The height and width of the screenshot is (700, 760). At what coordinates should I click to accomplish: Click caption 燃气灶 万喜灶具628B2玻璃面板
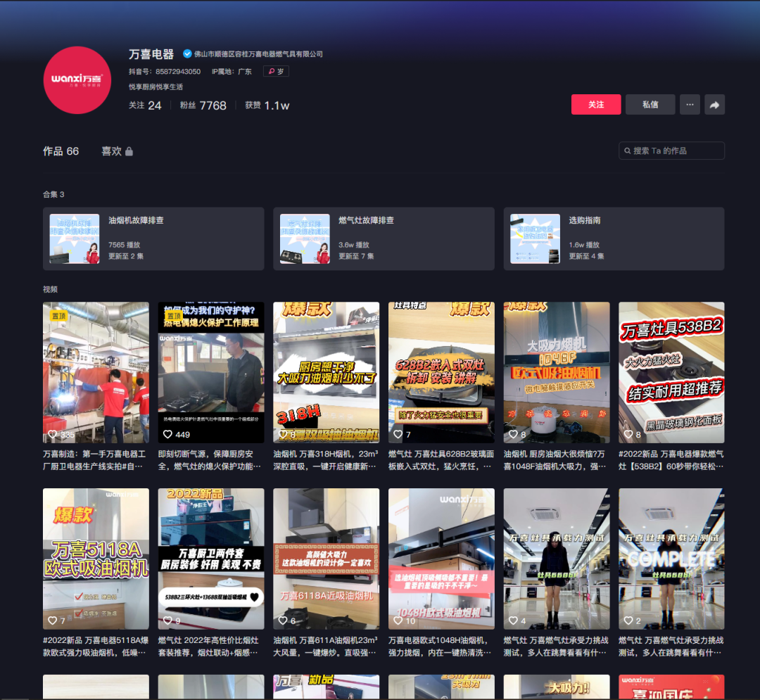[441, 460]
